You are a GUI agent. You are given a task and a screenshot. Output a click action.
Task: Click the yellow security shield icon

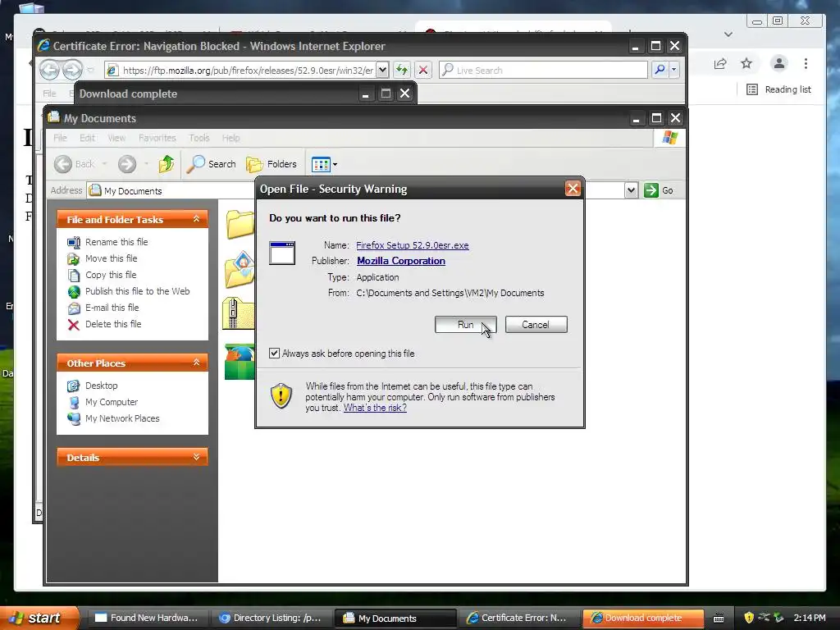(281, 395)
